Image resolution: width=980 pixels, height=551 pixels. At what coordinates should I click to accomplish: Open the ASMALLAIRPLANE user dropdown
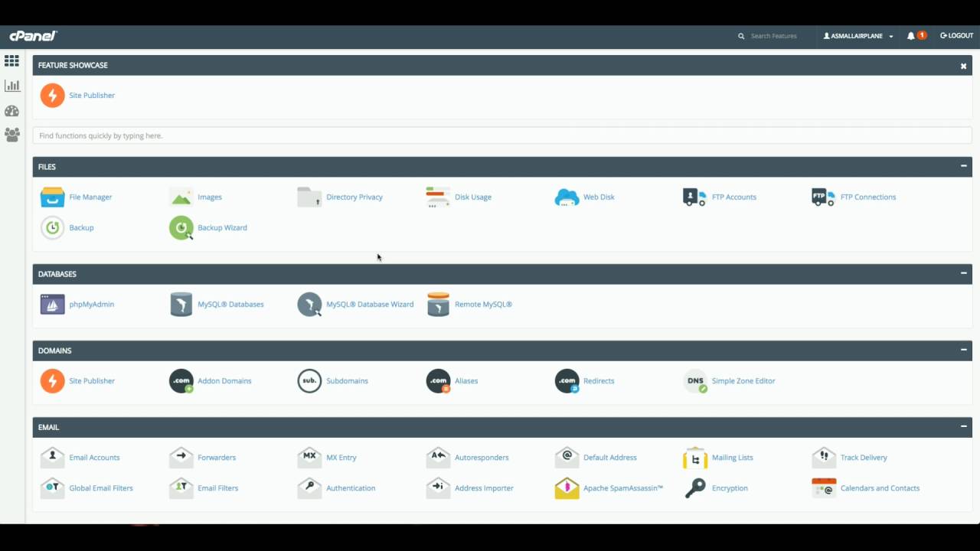[x=858, y=36]
